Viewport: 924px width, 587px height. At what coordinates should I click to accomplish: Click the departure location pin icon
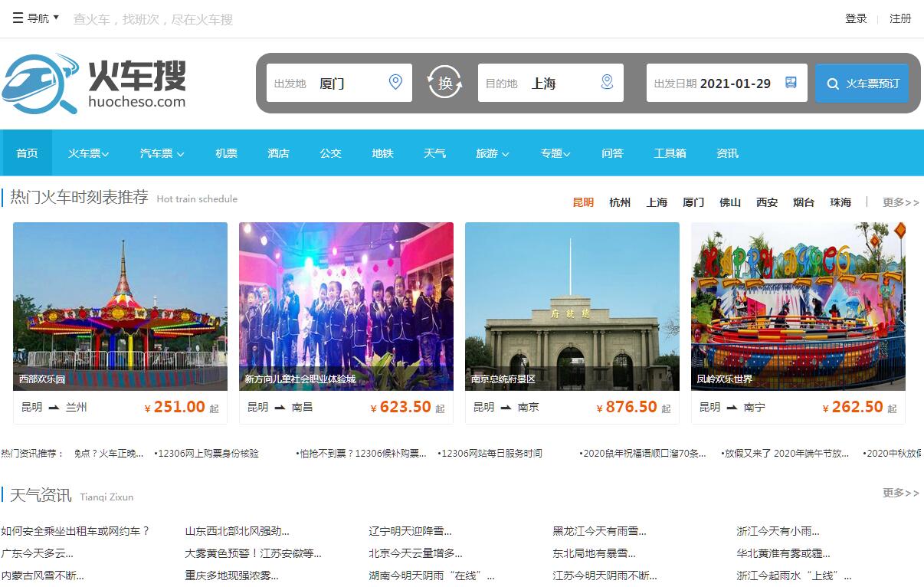[x=395, y=82]
